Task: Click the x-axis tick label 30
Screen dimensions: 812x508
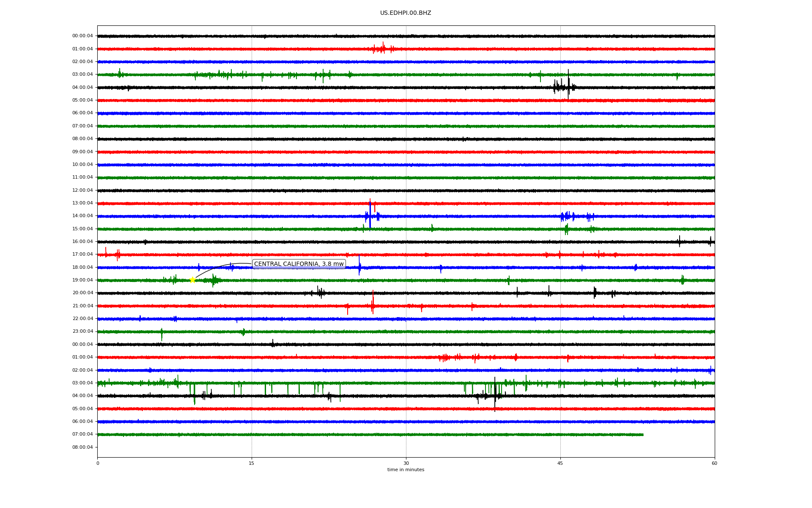Action: tap(406, 463)
